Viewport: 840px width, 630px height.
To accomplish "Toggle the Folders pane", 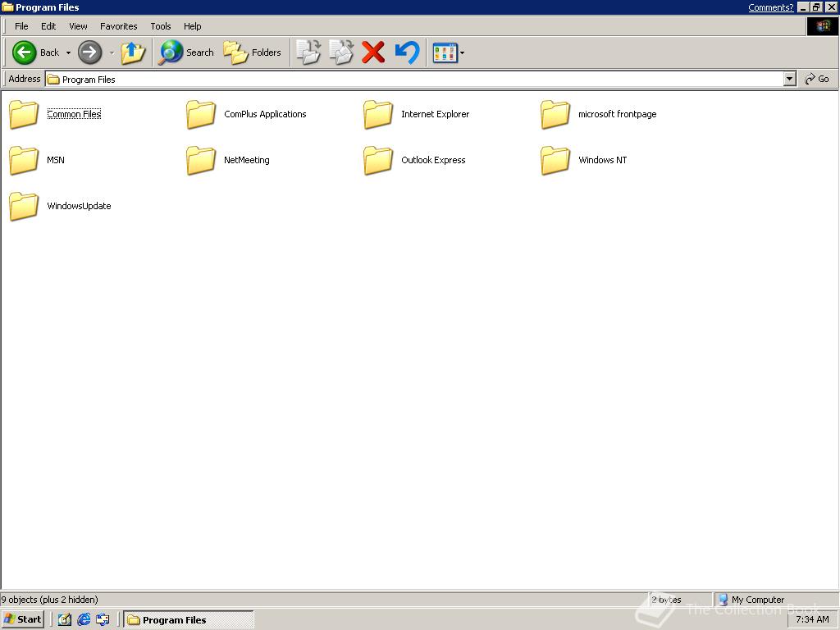I will 253,52.
